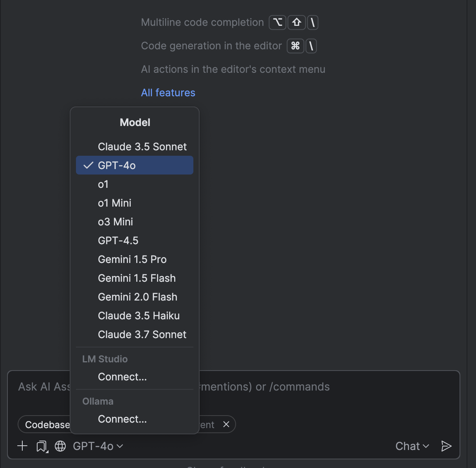Switch model to GPT-4.5
The width and height of the screenshot is (476, 468).
coord(134,240)
